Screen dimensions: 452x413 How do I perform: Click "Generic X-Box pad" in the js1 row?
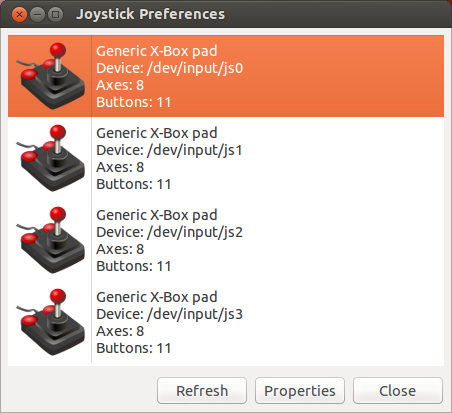coord(157,133)
